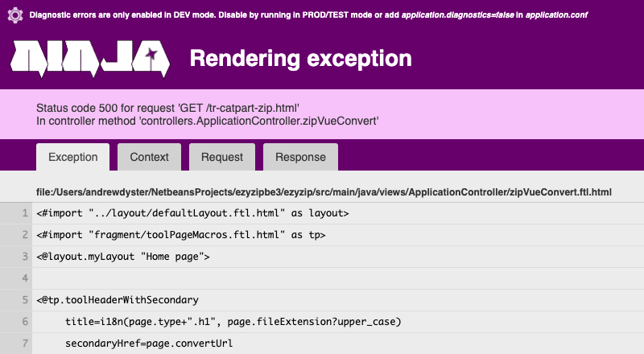This screenshot has width=644, height=354.
Task: Click empty line number 4 in gutter
Action: (x=25, y=278)
